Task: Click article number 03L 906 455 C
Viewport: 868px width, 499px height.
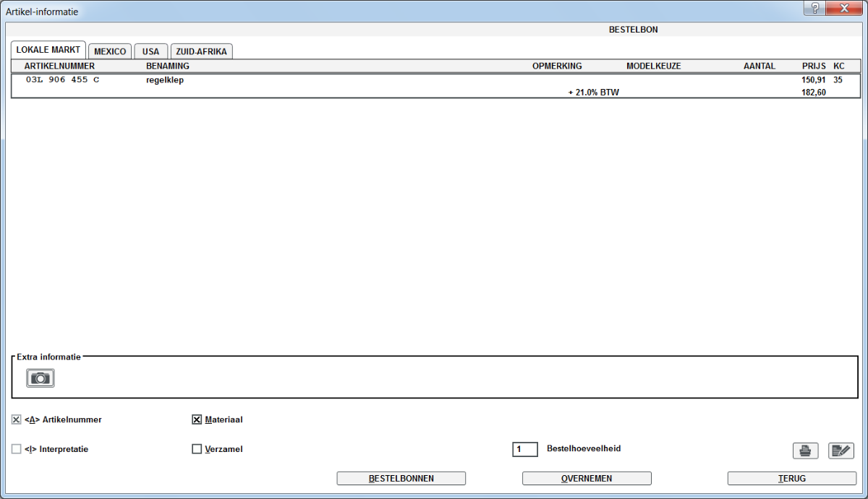Action: (x=62, y=80)
